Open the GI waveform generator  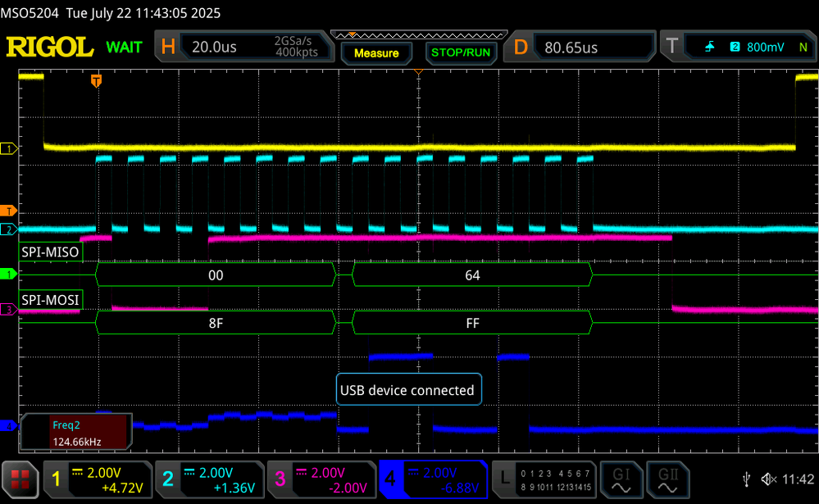coord(621,479)
